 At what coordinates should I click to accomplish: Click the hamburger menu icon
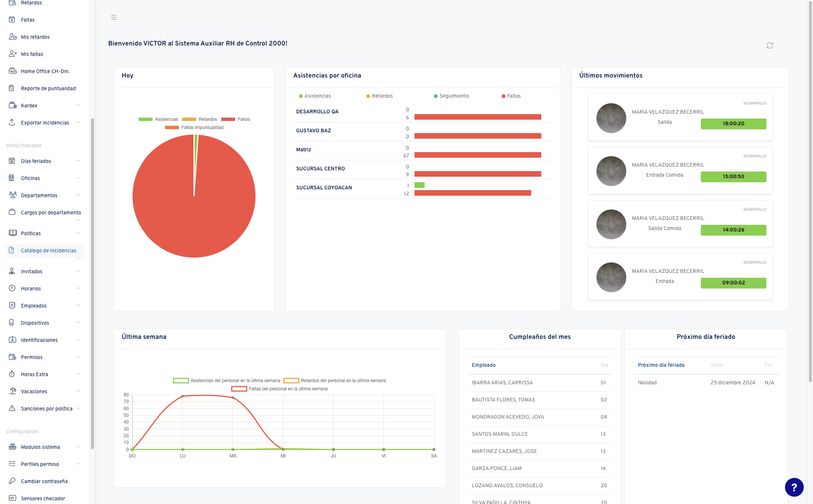[x=114, y=17]
